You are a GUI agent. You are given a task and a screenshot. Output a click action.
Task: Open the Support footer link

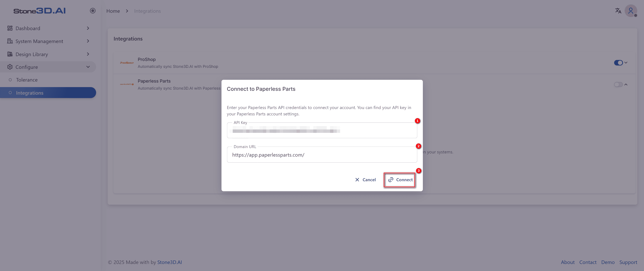(628, 262)
